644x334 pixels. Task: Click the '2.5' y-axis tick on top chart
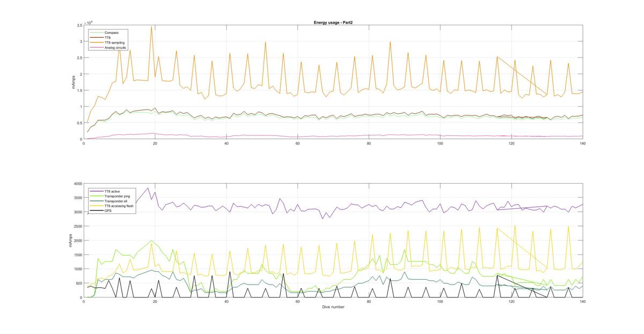coord(79,58)
